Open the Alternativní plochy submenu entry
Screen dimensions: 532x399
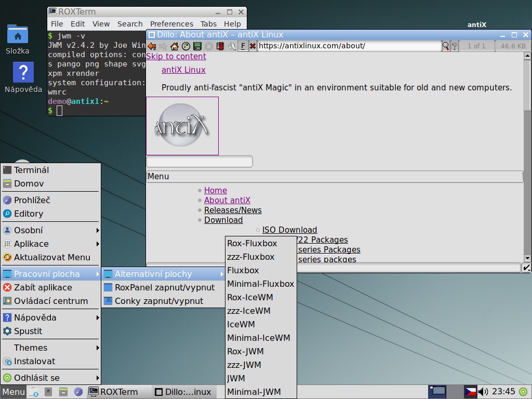tap(164, 274)
